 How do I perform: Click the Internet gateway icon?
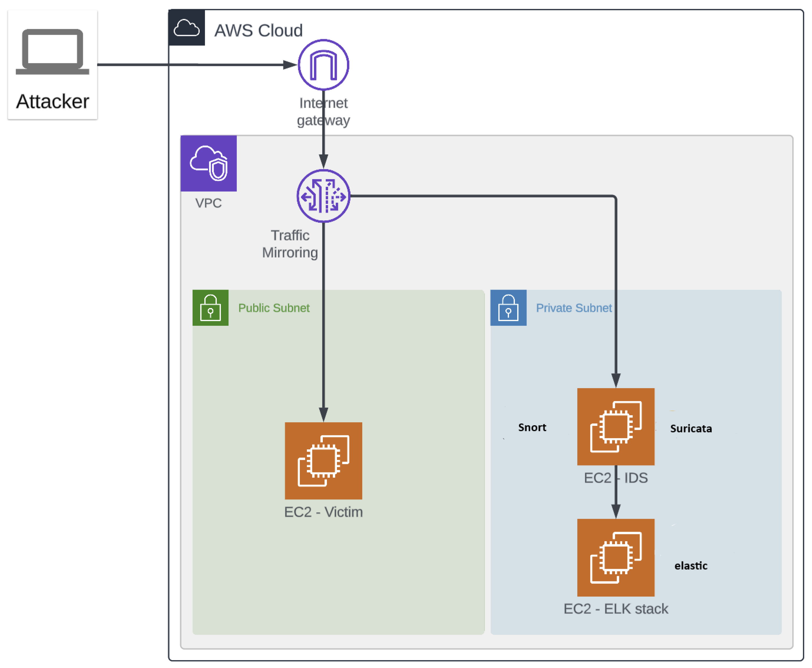pos(323,65)
